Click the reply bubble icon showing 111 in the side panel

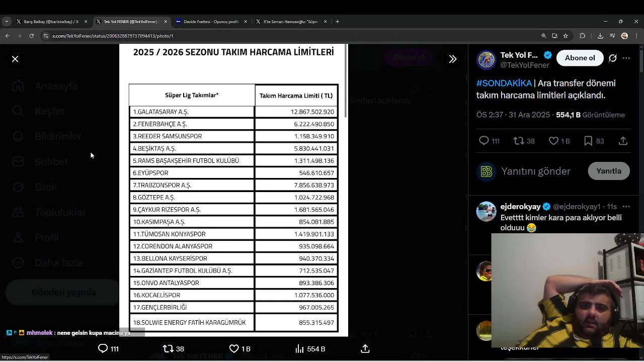coord(484,141)
